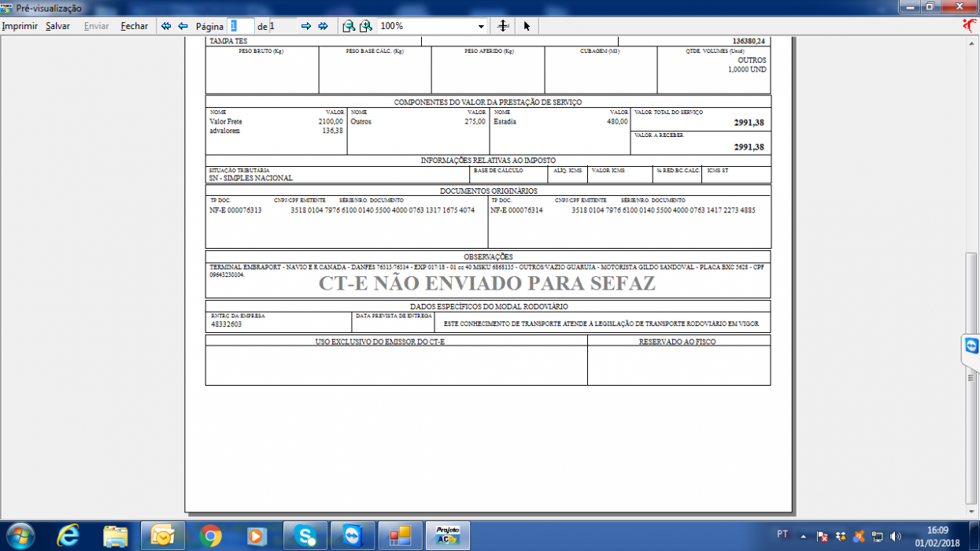Click Show Desktop strip beside the clock
Screen dimensions: 980x551
tap(974, 536)
